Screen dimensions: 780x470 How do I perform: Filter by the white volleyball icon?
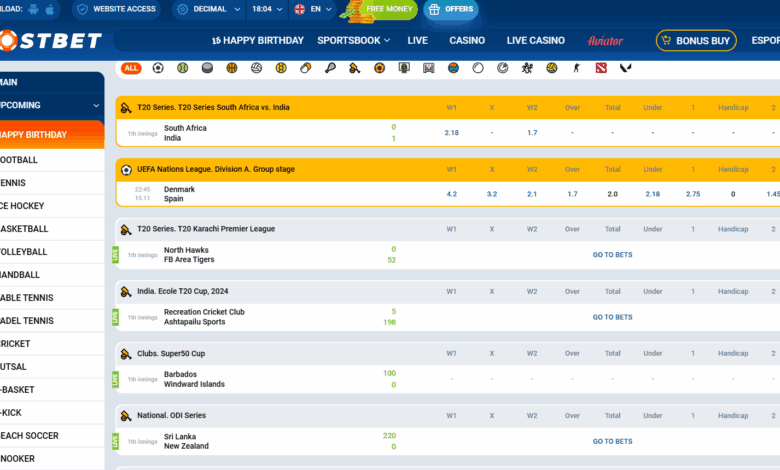[x=257, y=68]
